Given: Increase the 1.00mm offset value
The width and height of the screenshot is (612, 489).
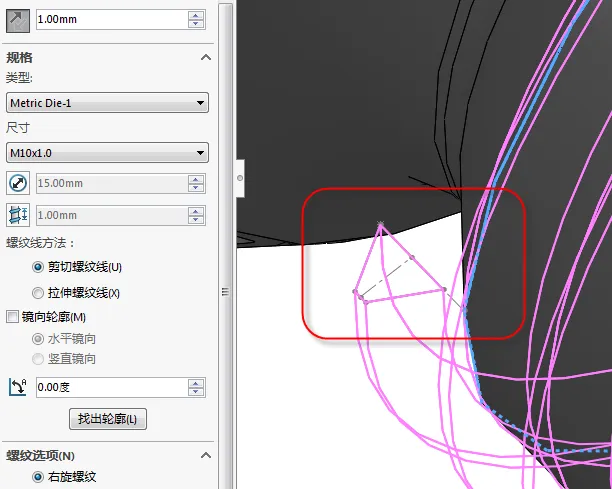Looking at the screenshot, I should point(196,15).
